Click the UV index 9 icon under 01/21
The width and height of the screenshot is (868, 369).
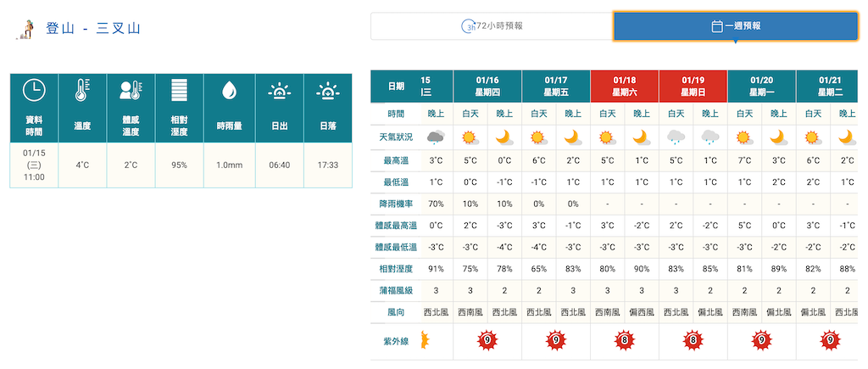pos(831,341)
